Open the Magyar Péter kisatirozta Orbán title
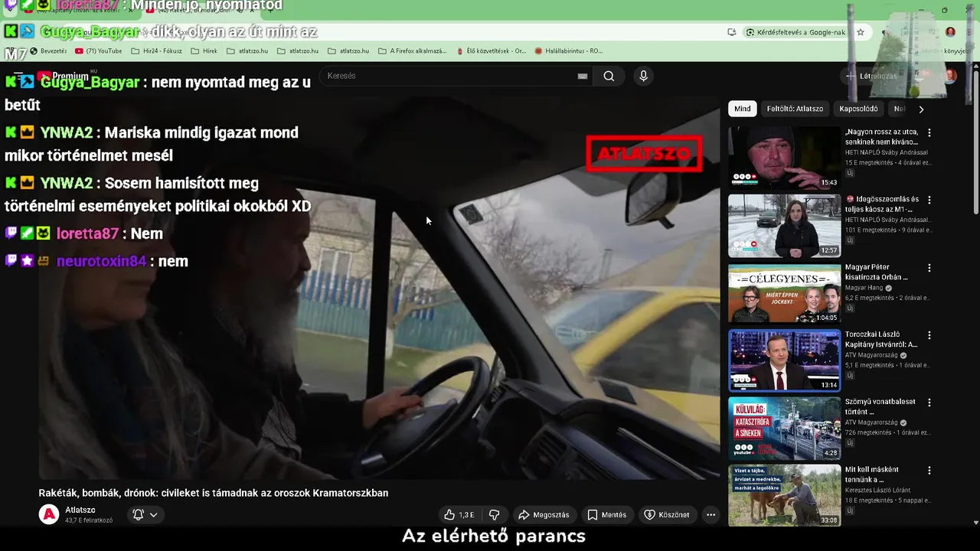The image size is (980, 551). click(x=877, y=272)
